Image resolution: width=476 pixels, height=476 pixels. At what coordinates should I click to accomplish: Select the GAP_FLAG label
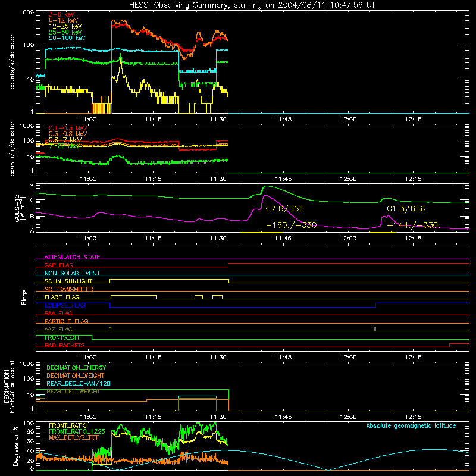[59, 265]
